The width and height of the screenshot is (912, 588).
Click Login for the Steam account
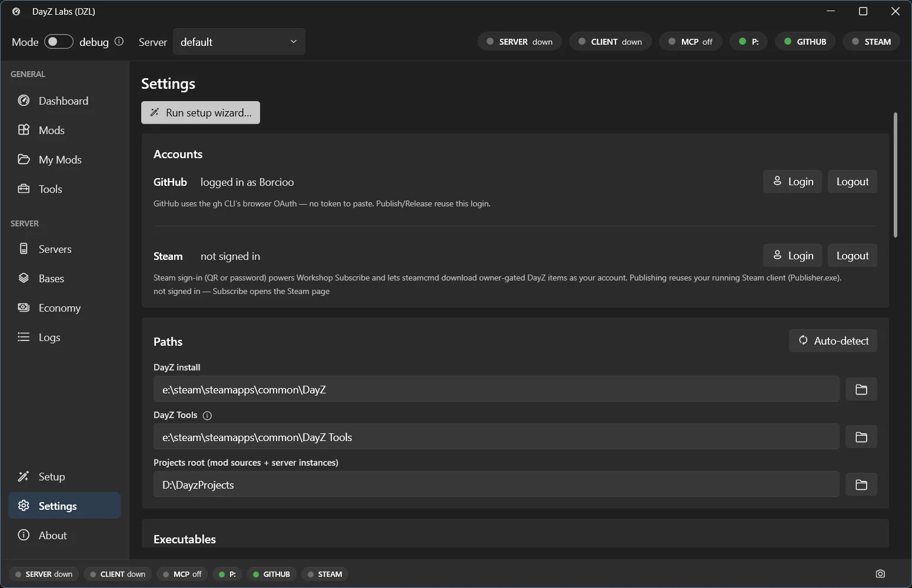pos(793,255)
